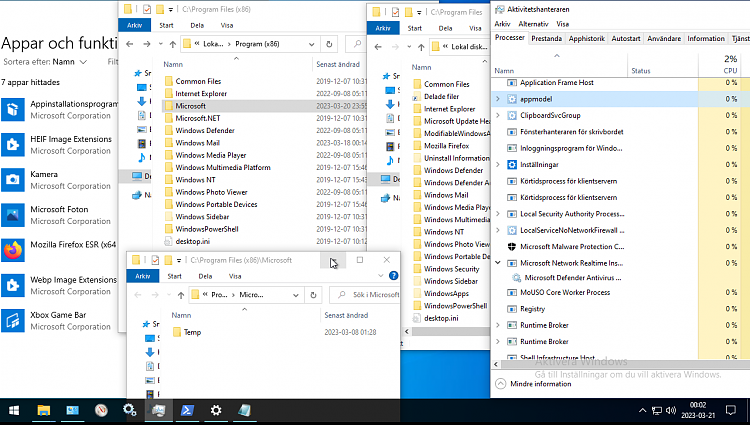Click the Inställningar process gear icon
Screen dimensions: 750x425
(511, 164)
